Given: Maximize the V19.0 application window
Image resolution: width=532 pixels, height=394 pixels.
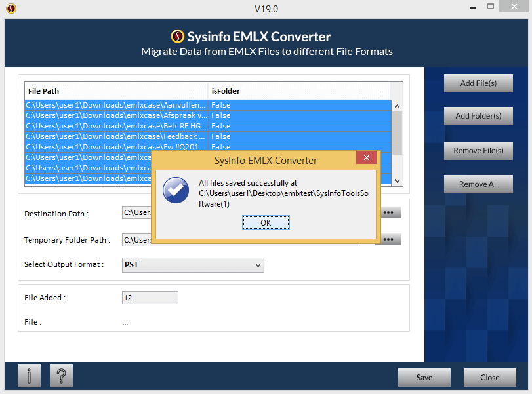Looking at the screenshot, I should tap(491, 6).
